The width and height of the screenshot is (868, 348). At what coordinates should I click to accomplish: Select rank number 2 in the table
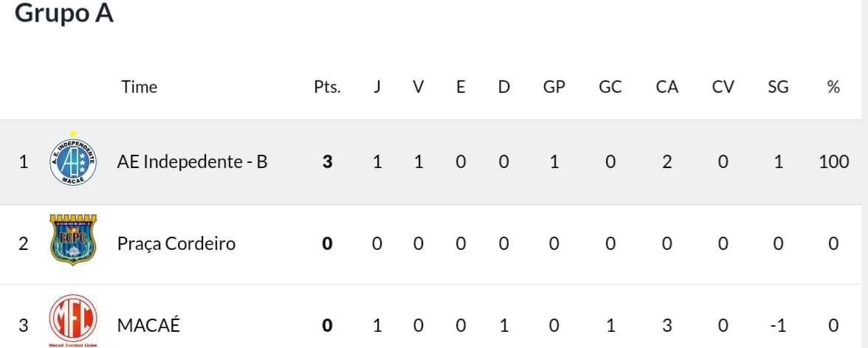(24, 244)
